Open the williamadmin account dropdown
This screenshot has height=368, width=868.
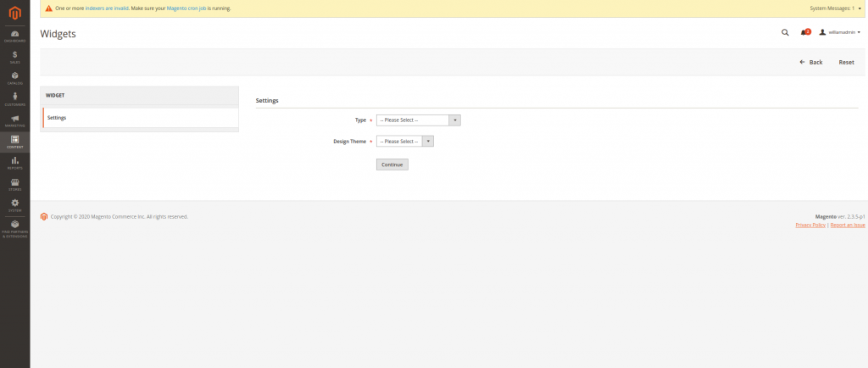(841, 32)
